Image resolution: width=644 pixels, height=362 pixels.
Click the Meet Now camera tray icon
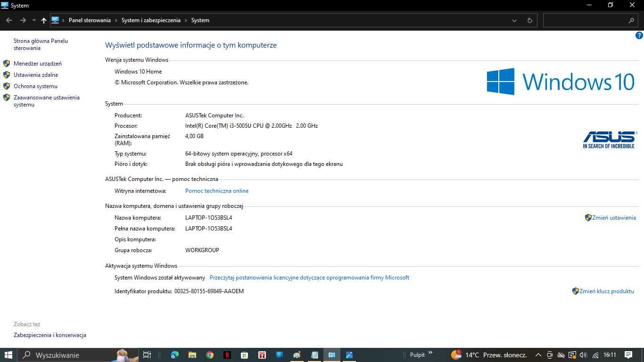click(550, 355)
